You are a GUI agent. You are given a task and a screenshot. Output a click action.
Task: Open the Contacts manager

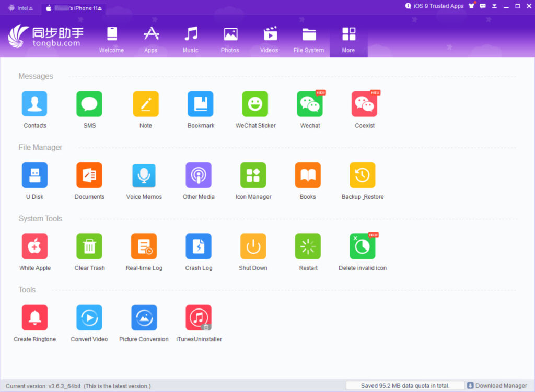coord(34,104)
